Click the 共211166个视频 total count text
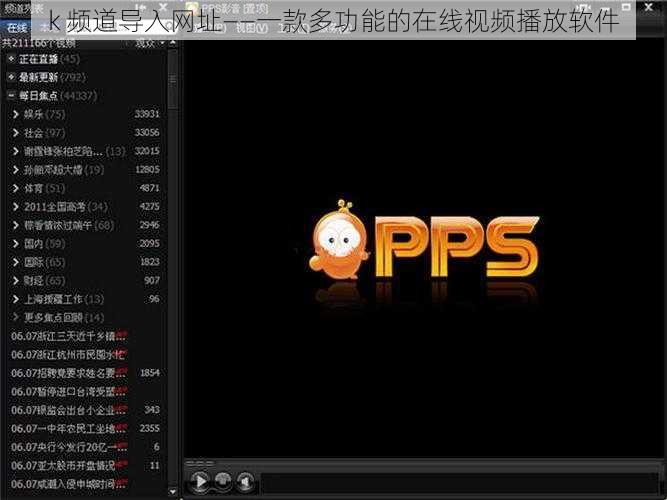Screen dimensions: 667x500 [39, 43]
